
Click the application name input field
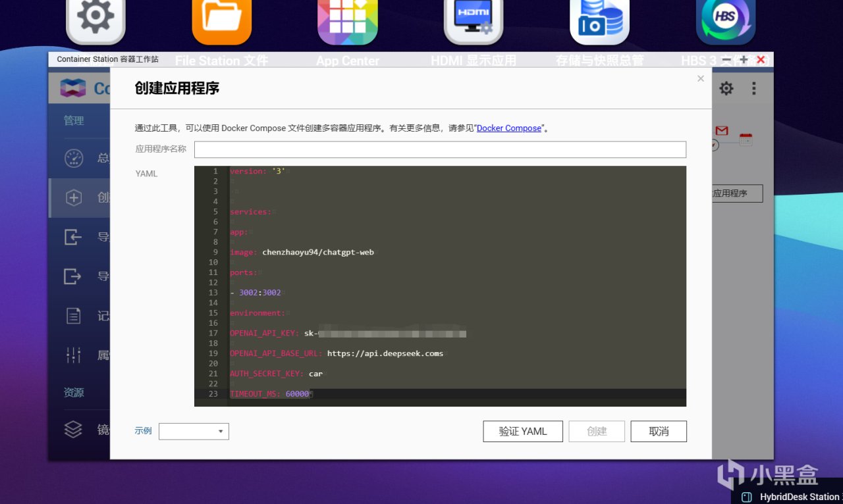tap(440, 149)
